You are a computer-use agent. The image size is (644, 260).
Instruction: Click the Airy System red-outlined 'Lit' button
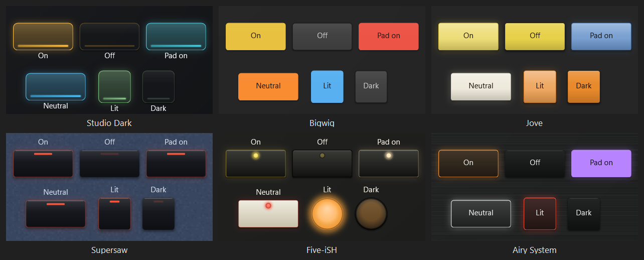(540, 214)
